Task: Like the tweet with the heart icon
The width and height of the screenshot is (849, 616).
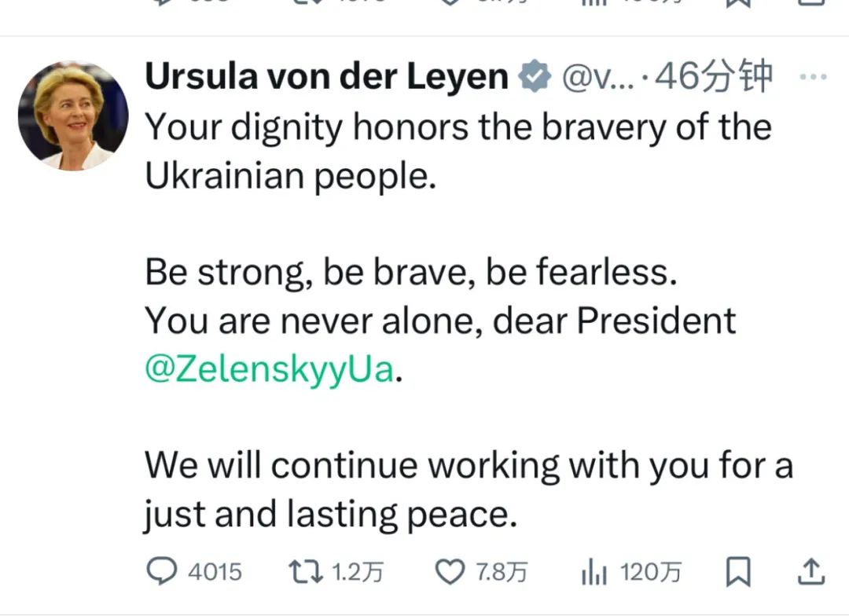Action: pyautogui.click(x=450, y=572)
